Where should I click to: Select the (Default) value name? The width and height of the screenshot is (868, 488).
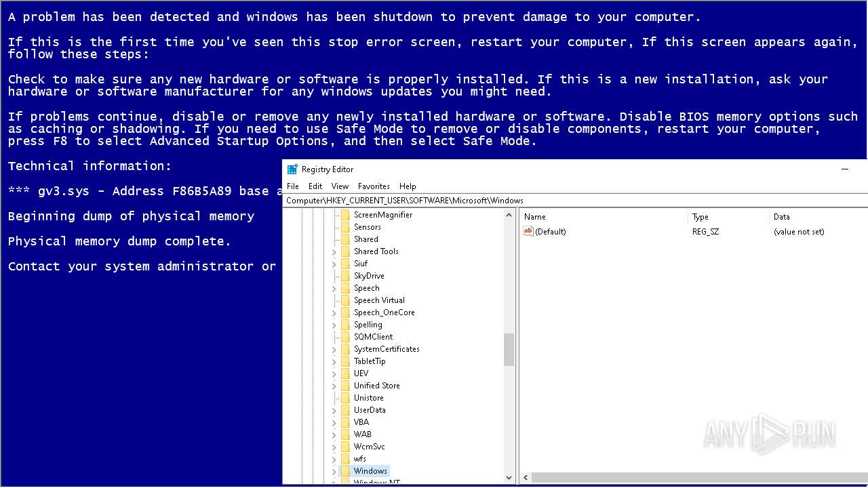(551, 232)
